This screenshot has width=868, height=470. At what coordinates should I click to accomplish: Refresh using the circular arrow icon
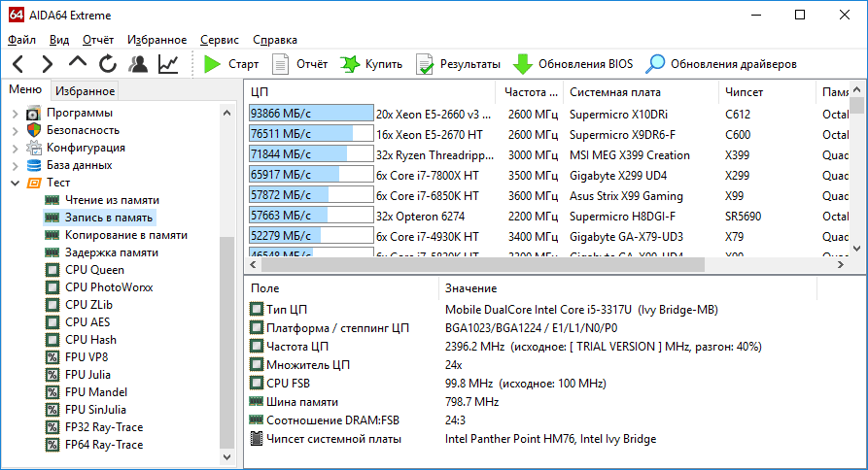tap(107, 64)
